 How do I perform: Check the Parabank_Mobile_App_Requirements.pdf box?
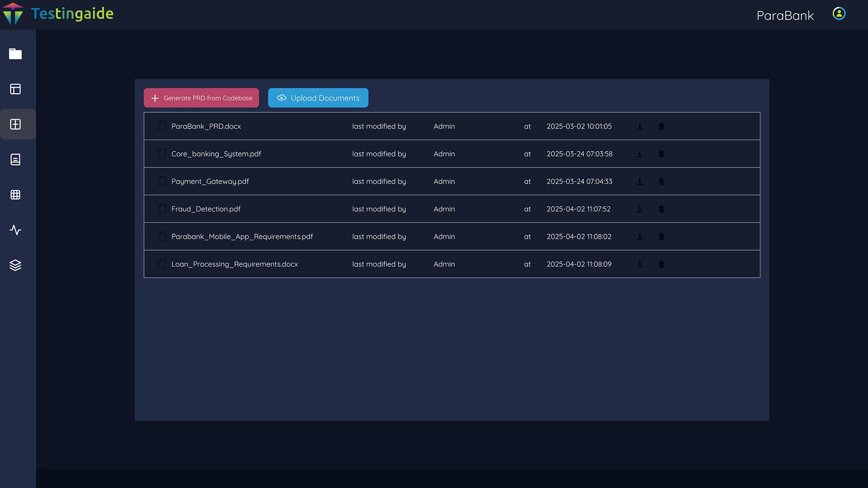(162, 236)
